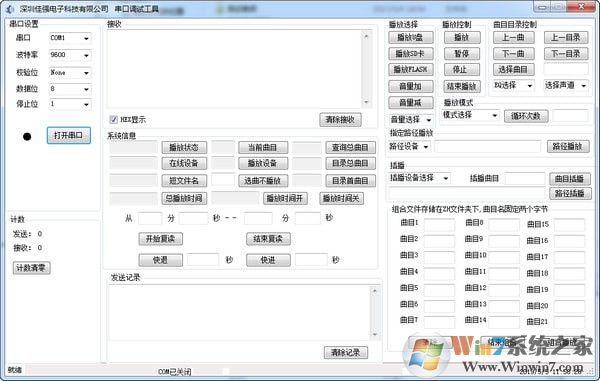Viewport: 600px width, 381px height.
Task: Click the 路径播放 button
Action: (568, 147)
